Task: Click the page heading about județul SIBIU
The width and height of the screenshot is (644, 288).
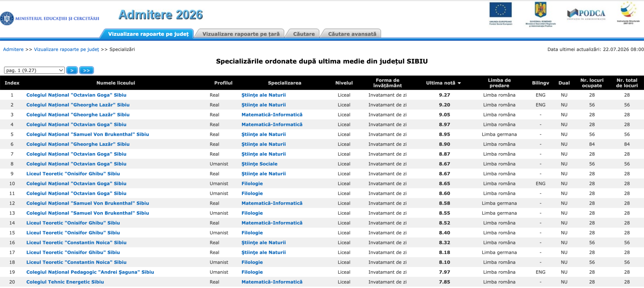Action: tap(322, 61)
